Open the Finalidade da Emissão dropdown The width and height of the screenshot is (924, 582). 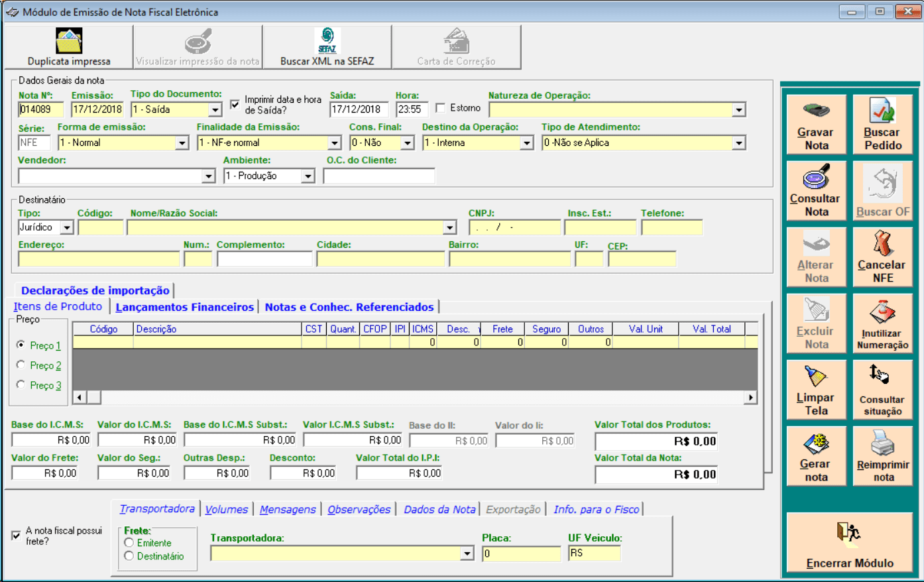[x=334, y=143]
